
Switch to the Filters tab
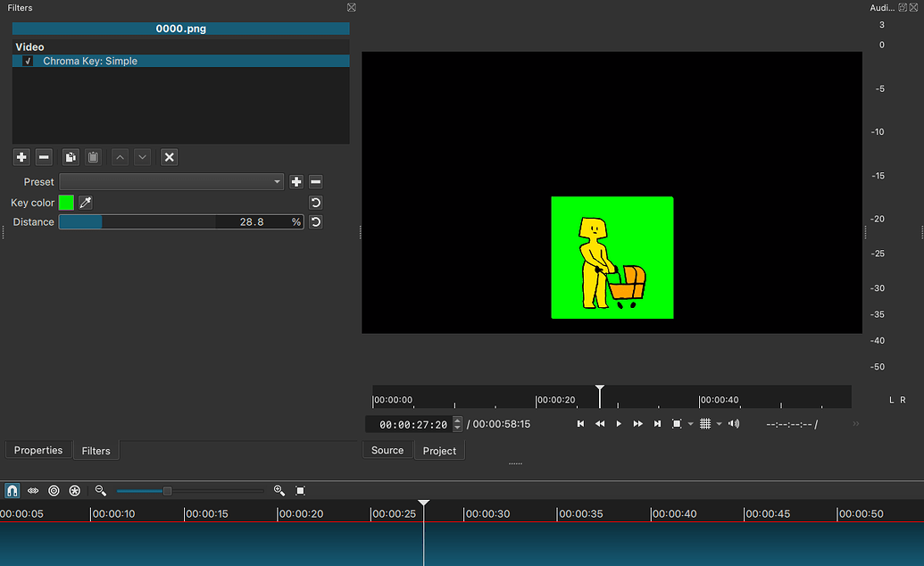tap(96, 451)
